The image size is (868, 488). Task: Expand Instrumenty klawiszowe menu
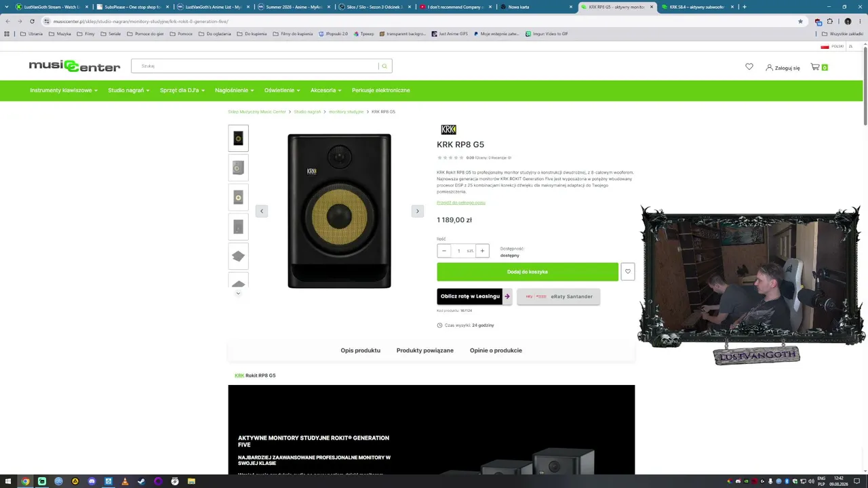pos(64,90)
